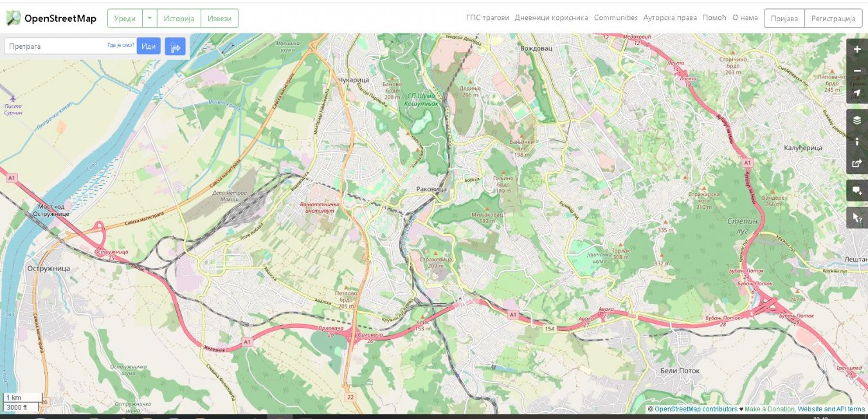The height and width of the screenshot is (419, 868).
Task: Click the Регистрација sign-up button
Action: point(833,19)
